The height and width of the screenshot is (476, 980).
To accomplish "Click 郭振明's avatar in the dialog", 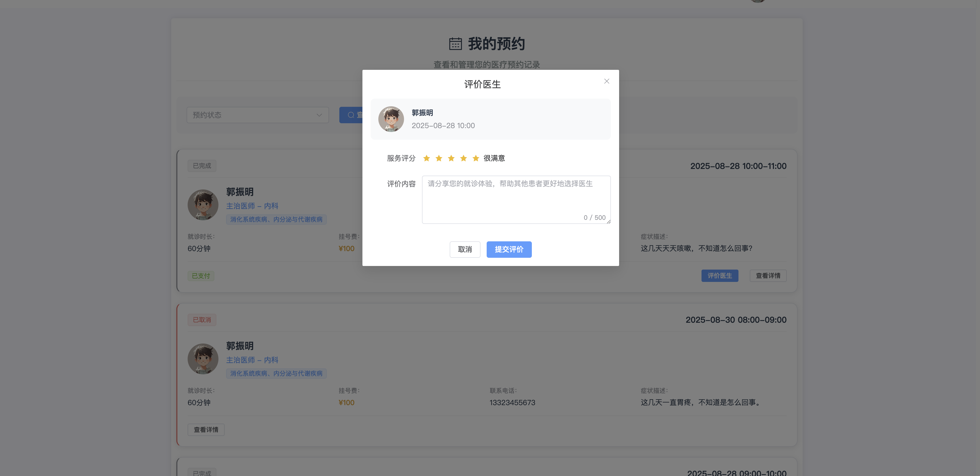I will tap(391, 119).
